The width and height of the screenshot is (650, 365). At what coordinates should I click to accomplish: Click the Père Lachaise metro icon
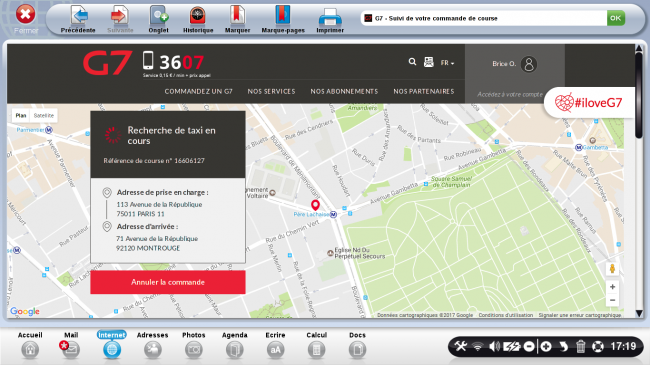333,214
